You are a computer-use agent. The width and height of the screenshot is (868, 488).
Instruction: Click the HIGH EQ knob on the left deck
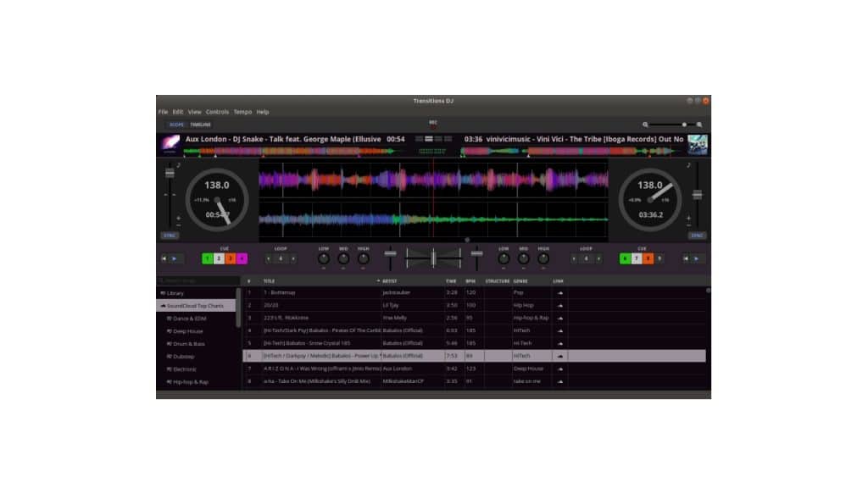pyautogui.click(x=364, y=258)
